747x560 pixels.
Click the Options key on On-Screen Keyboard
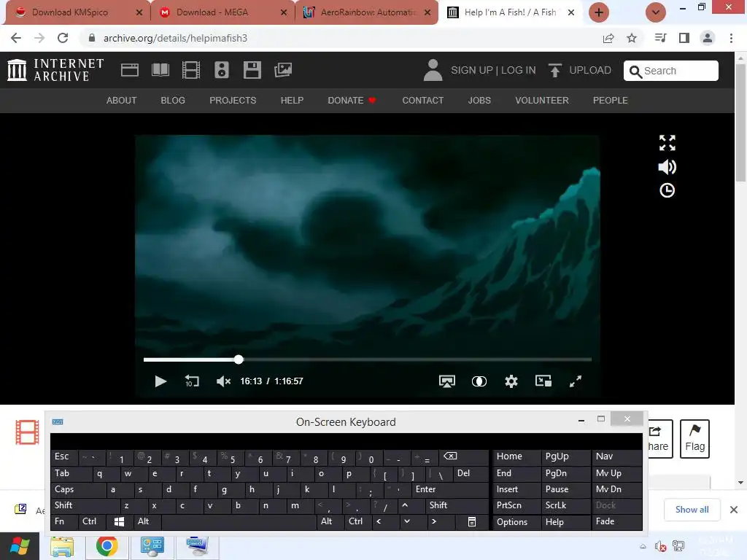coord(516,521)
